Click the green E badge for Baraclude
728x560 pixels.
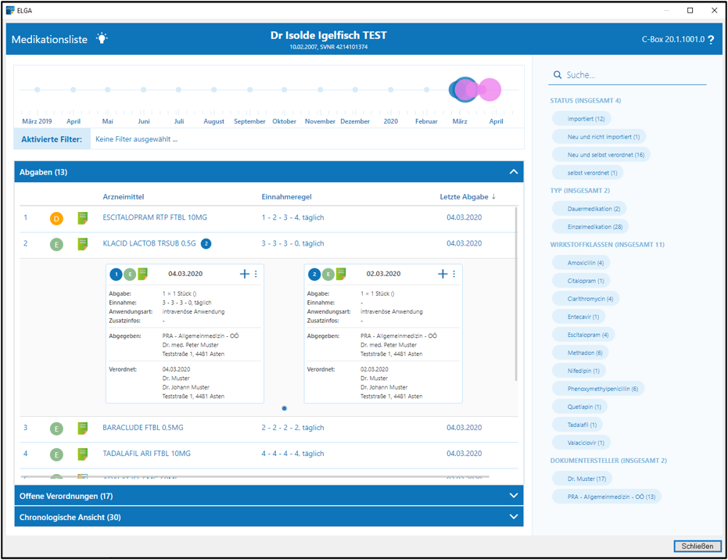tap(56, 429)
